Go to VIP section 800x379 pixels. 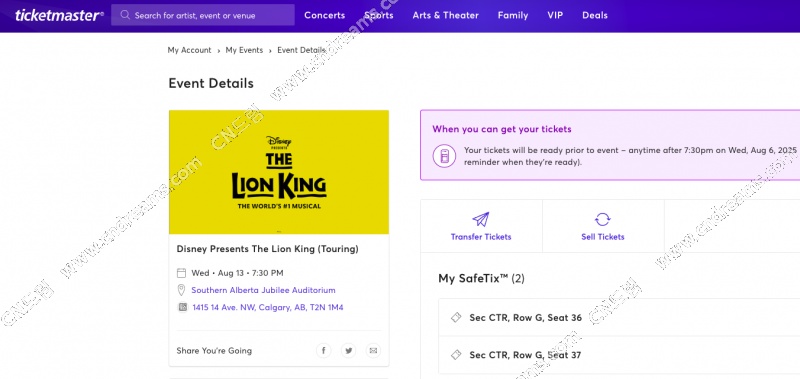(555, 15)
